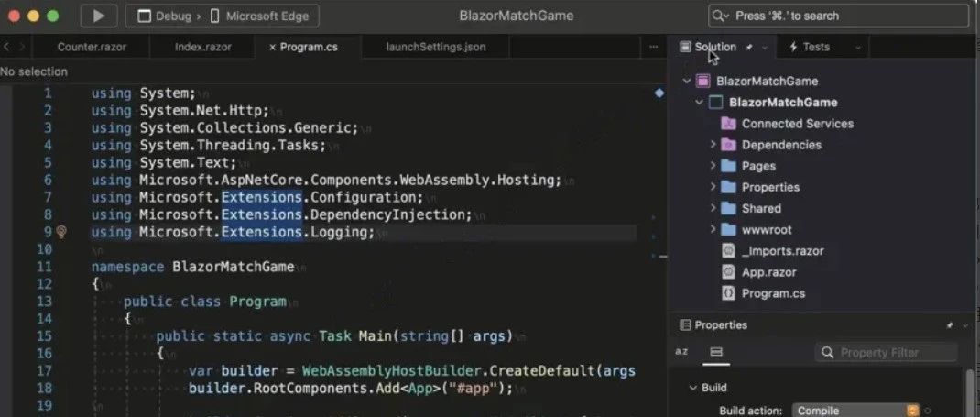Click the 'namespace BlazorMatchGame' code line
The height and width of the screenshot is (417, 980).
click(x=192, y=267)
